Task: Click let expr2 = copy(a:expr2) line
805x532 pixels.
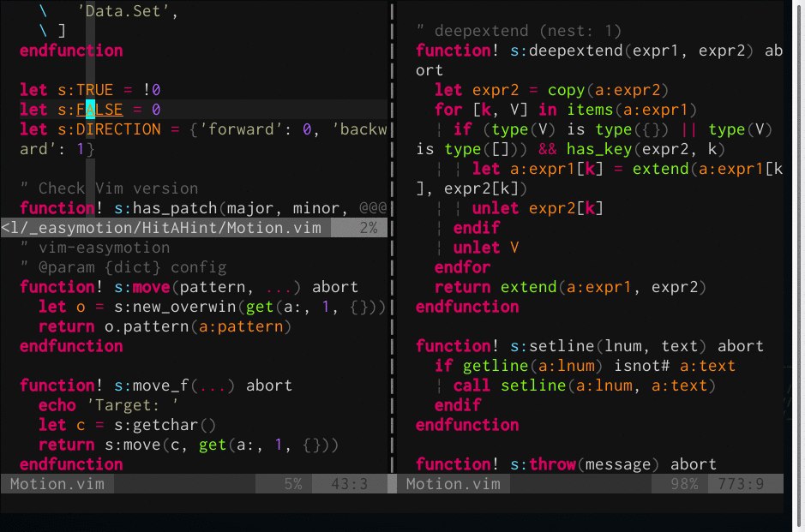Action: point(552,90)
